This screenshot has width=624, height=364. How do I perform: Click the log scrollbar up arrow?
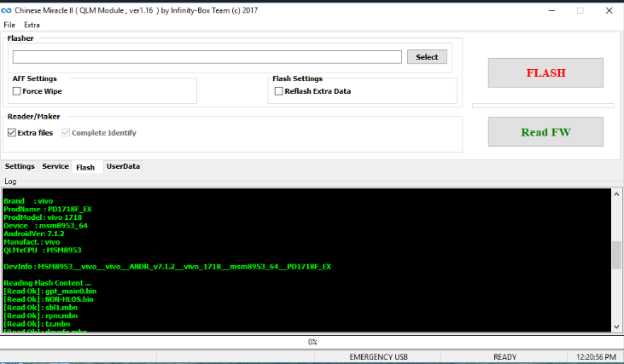pyautogui.click(x=616, y=194)
